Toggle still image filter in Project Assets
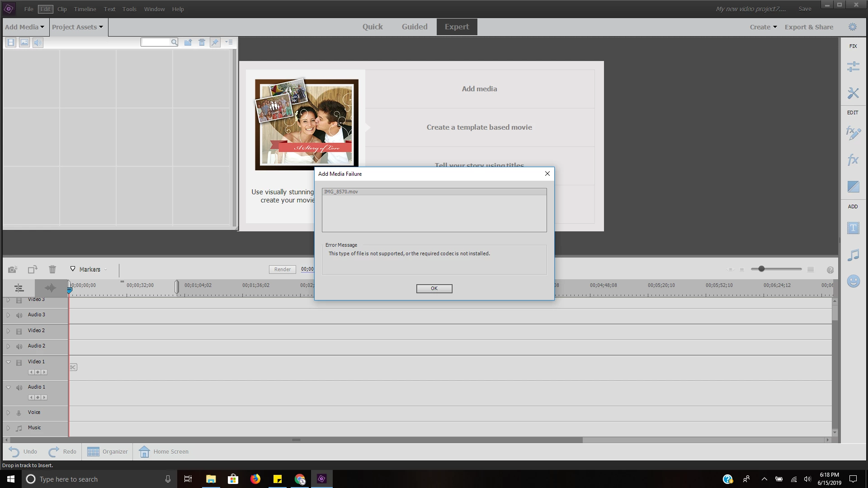Image resolution: width=868 pixels, height=488 pixels. (x=24, y=42)
